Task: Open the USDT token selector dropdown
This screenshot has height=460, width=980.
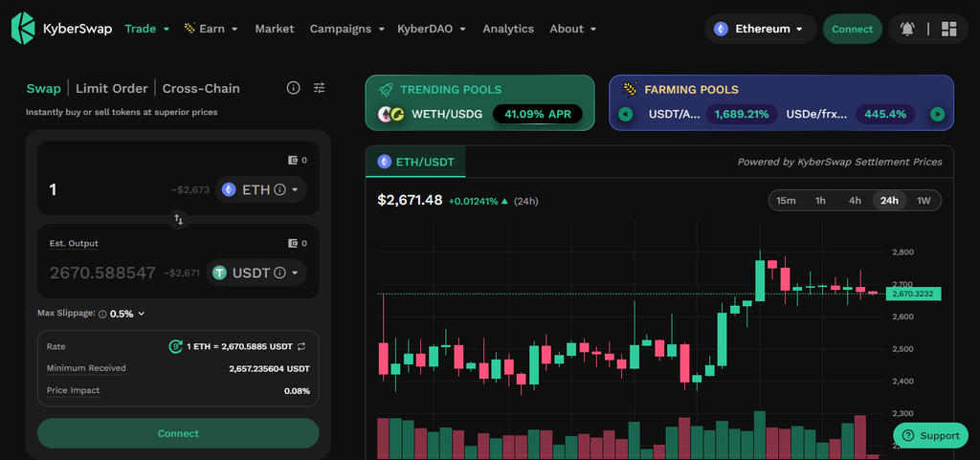Action: tap(256, 273)
